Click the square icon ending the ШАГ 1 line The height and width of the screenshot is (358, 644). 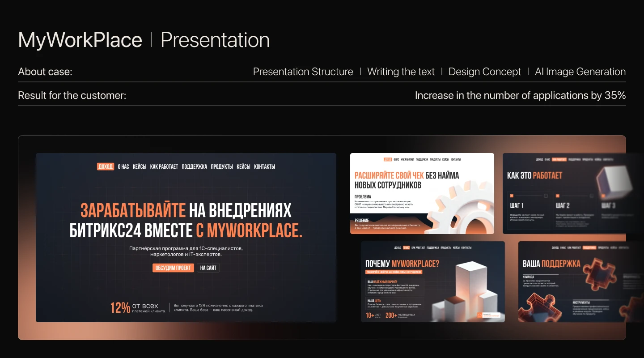click(546, 196)
